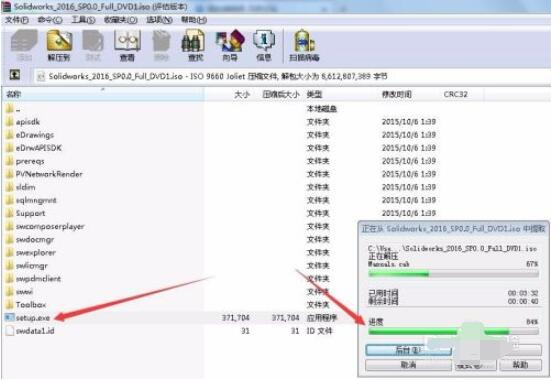560x382 pixels.
Task: Click the Manuals.cab filename in the extract dialog
Action: (x=389, y=264)
